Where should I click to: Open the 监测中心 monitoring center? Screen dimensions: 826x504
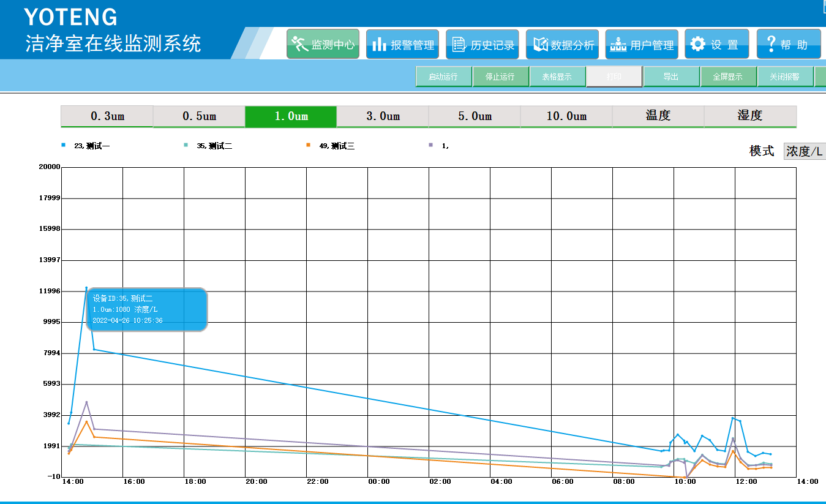323,44
